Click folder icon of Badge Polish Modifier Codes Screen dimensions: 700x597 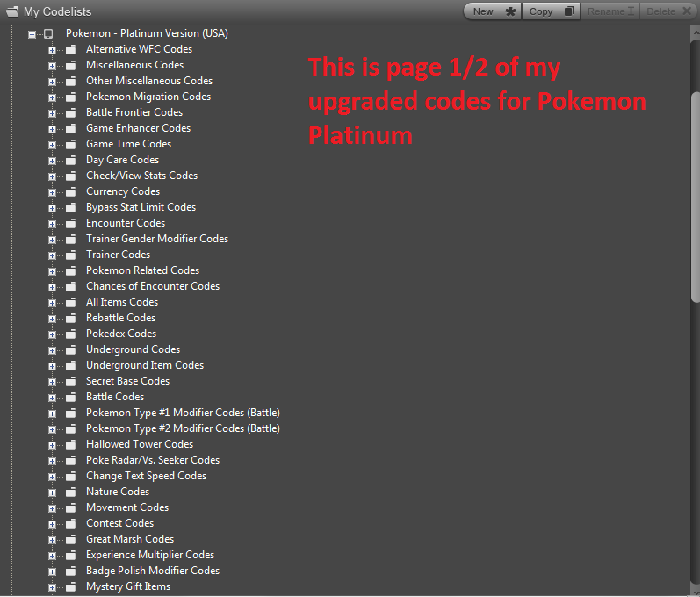point(70,572)
